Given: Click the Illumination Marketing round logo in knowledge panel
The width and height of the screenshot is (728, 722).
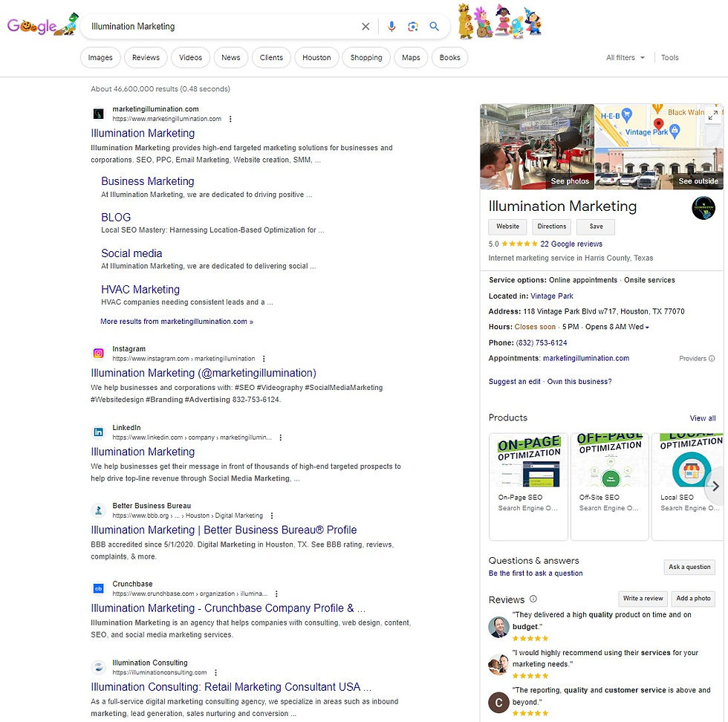Looking at the screenshot, I should coord(703,207).
